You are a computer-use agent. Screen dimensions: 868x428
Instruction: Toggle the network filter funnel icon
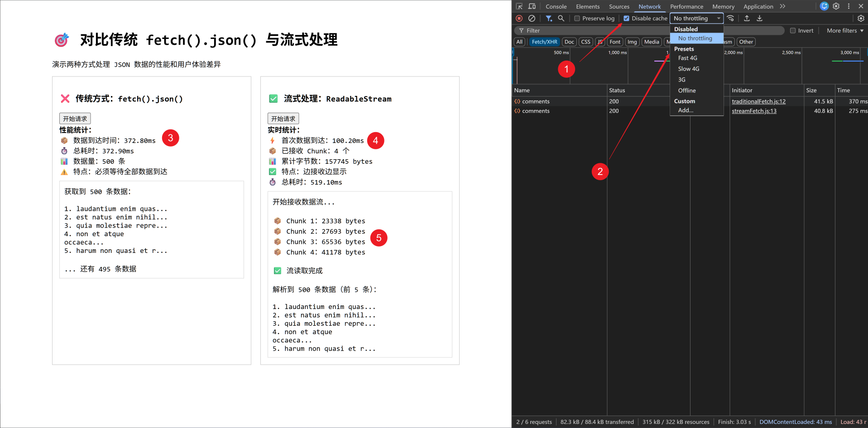[549, 19]
